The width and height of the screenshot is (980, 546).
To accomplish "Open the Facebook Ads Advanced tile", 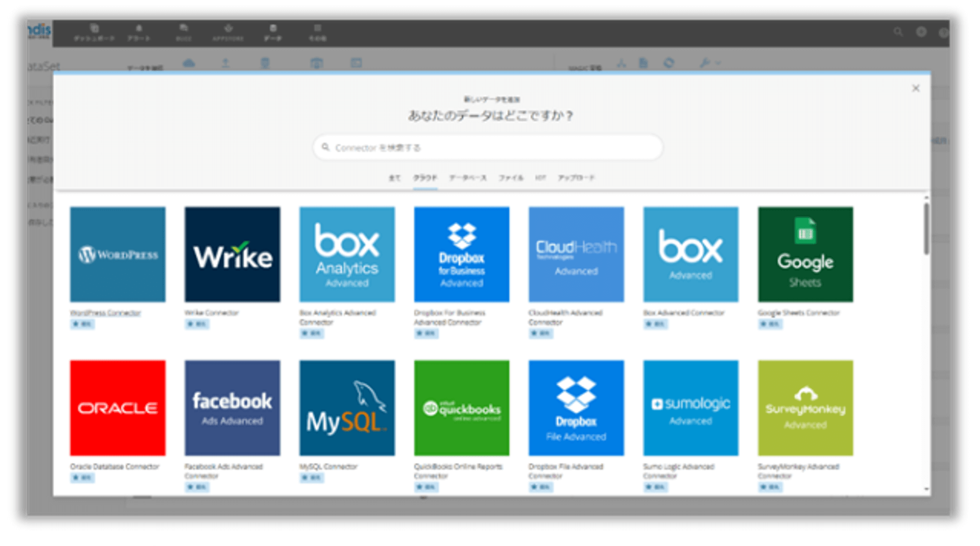I will 232,408.
